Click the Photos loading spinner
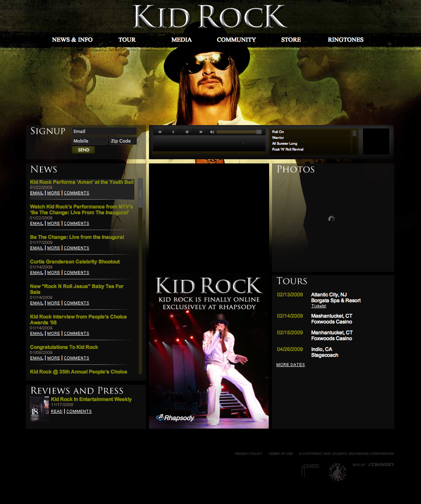The height and width of the screenshot is (504, 421). click(331, 218)
